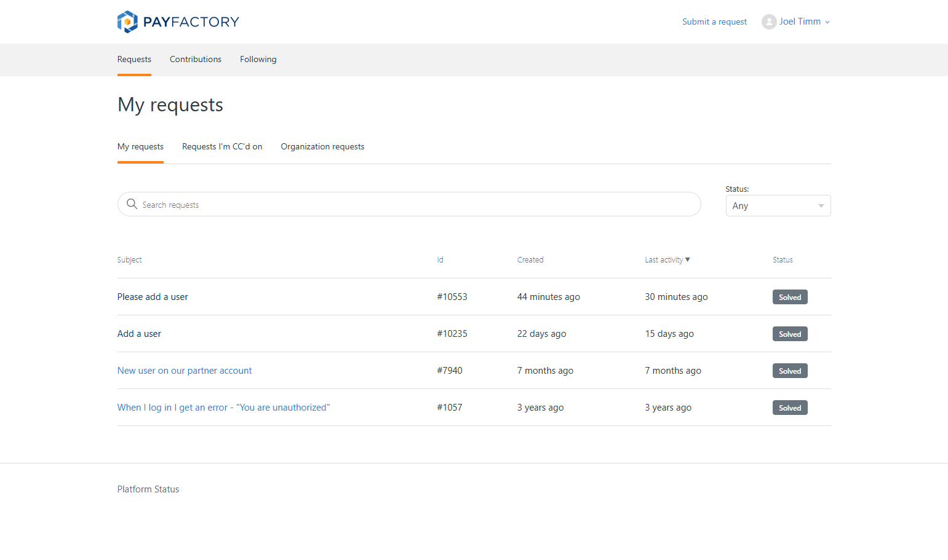Click request id #1057
Image resolution: width=948 pixels, height=560 pixels.
[450, 408]
